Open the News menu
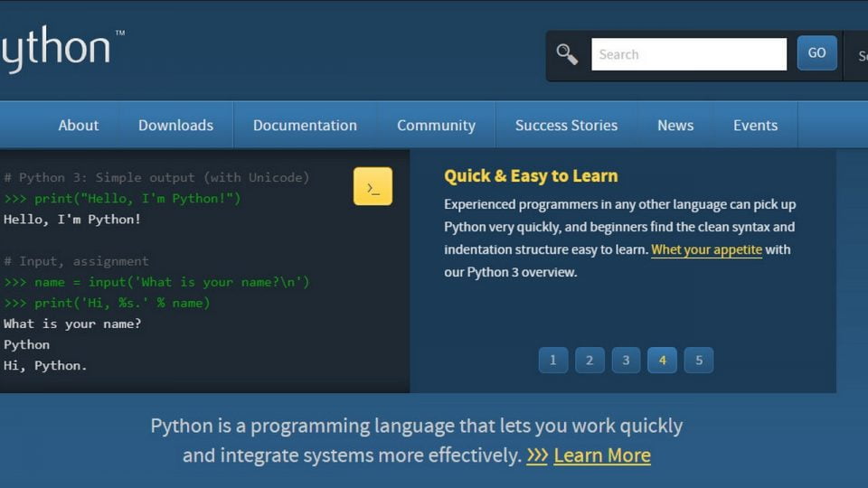Screen dimensions: 868x488 click(x=675, y=126)
